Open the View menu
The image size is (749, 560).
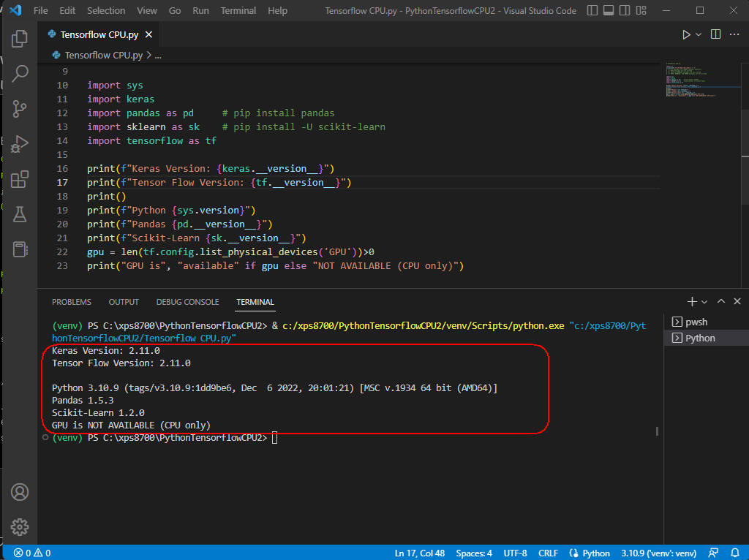click(146, 10)
